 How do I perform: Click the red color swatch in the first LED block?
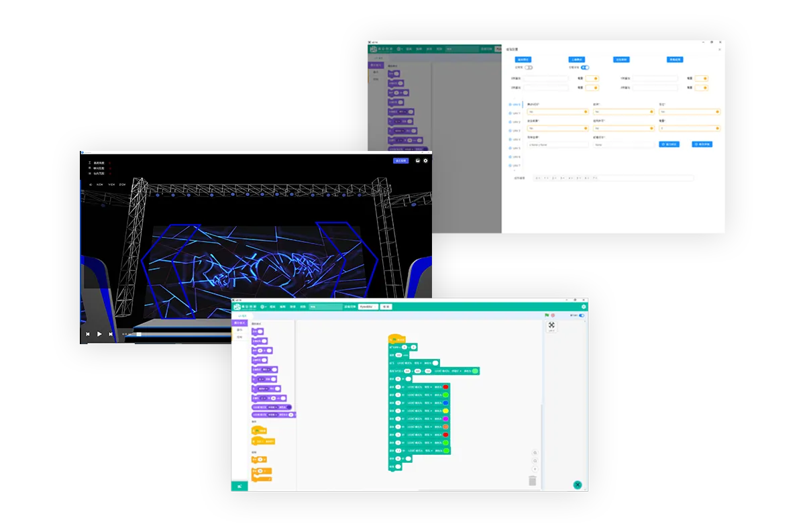(445, 387)
